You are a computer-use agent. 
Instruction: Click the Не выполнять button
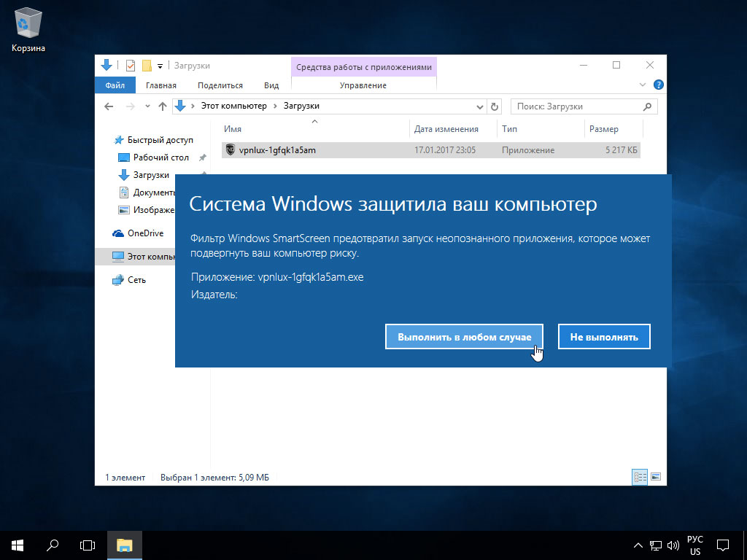click(x=604, y=337)
